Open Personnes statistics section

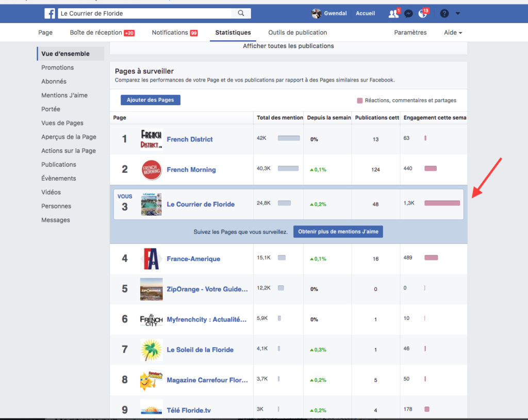click(x=56, y=206)
